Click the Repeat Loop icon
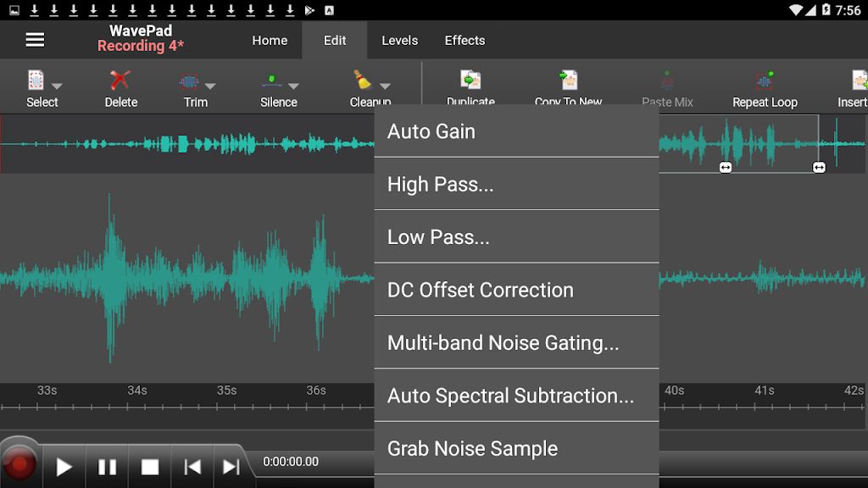Screen dimensions: 868x488 pyautogui.click(x=763, y=81)
